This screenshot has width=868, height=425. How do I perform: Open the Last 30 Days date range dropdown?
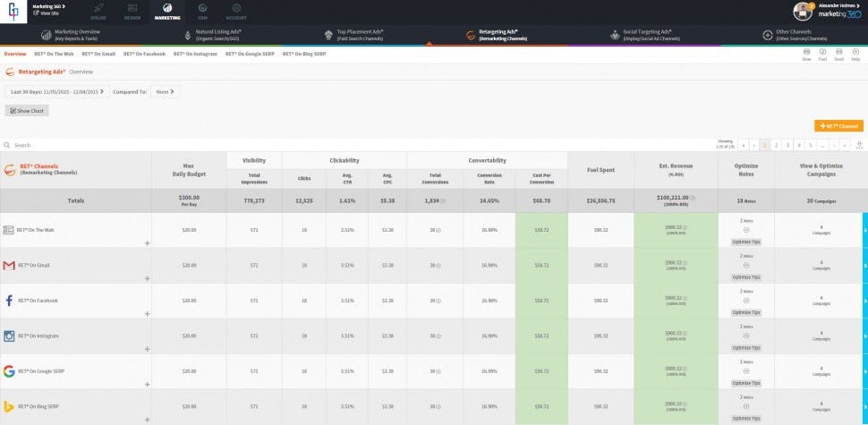click(57, 92)
